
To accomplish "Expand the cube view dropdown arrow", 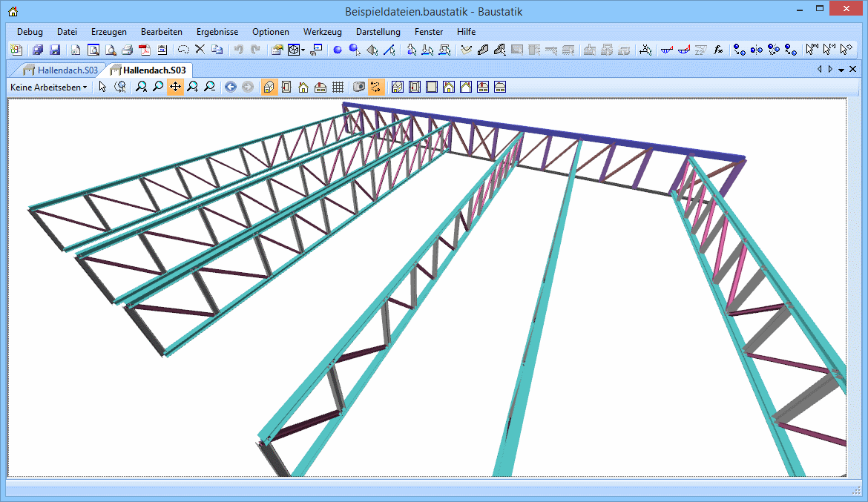I will click(x=303, y=50).
